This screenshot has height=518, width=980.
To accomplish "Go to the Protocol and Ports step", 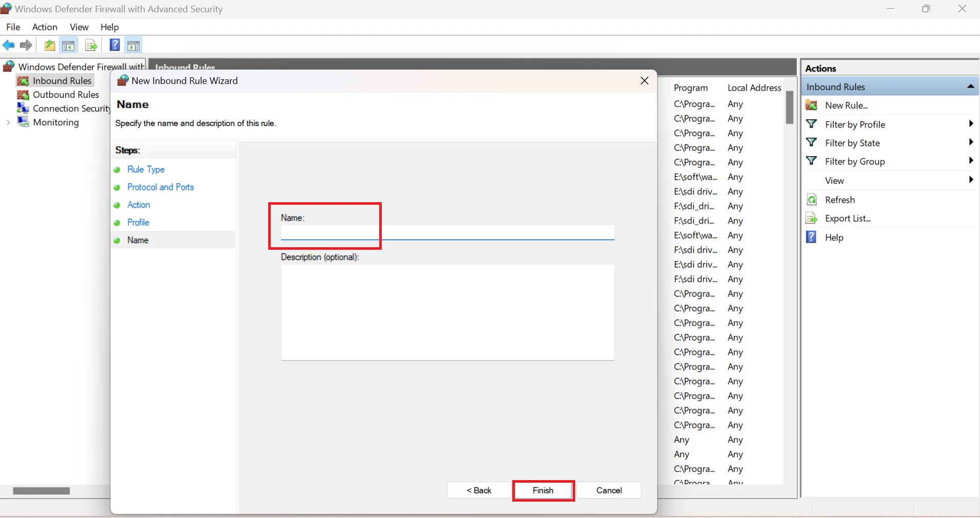I will (160, 187).
